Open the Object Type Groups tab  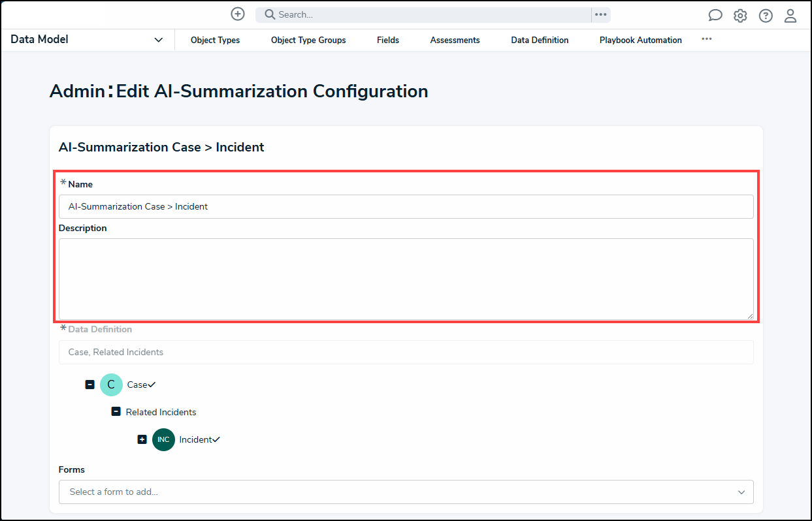tap(308, 40)
